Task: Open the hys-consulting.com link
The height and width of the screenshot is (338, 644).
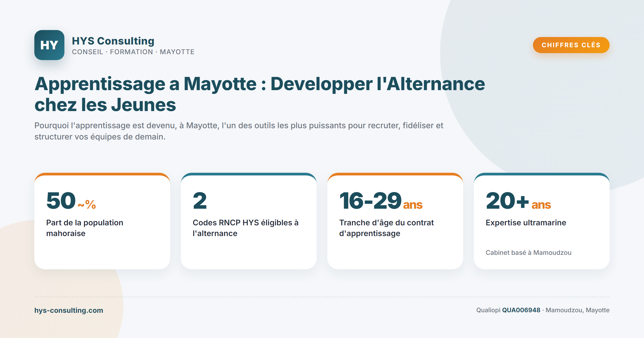Action: 69,310
